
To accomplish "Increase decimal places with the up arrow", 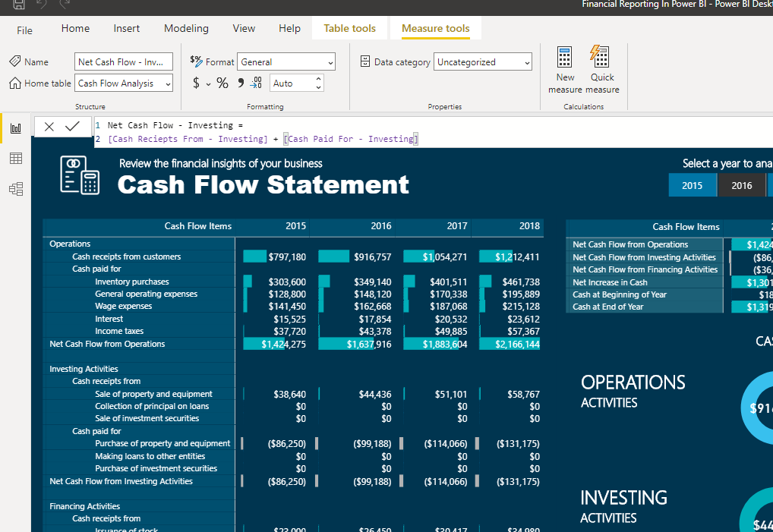I will tap(318, 79).
